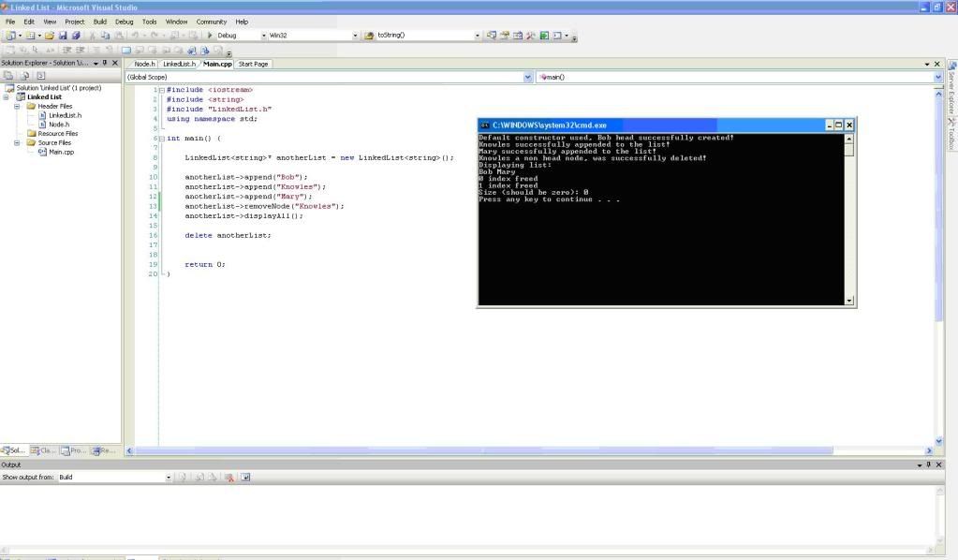This screenshot has height=560, width=958.
Task: Open the Solution Explorer toolbar icon
Action: point(492,36)
